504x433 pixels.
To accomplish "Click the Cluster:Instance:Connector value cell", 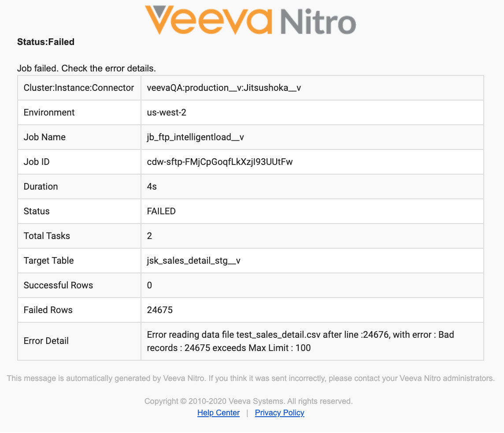I will click(224, 88).
